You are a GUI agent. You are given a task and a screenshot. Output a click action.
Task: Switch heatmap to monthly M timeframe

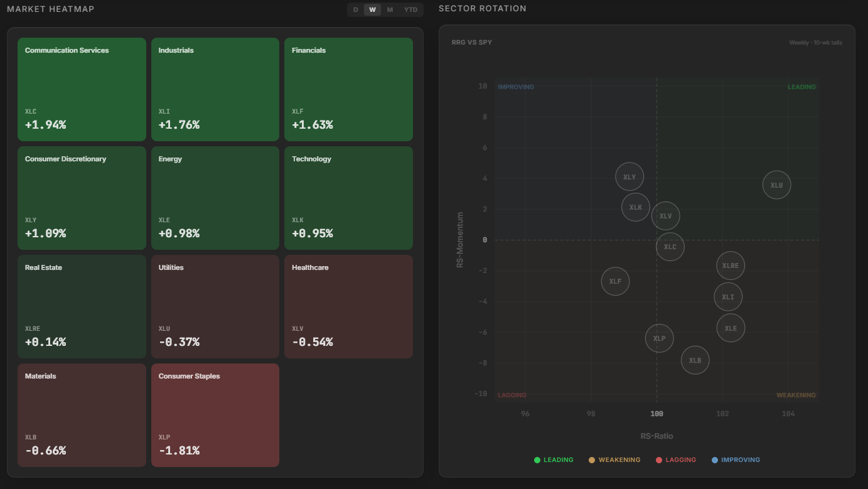390,9
